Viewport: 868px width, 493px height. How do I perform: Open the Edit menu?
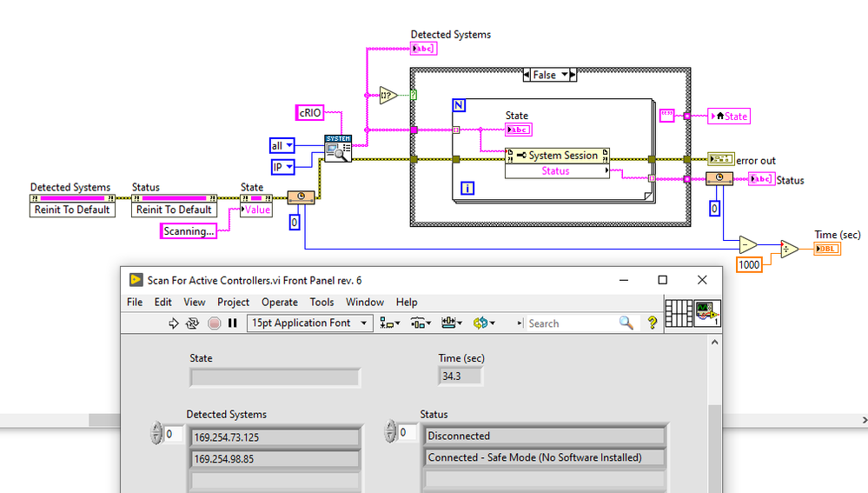point(162,302)
